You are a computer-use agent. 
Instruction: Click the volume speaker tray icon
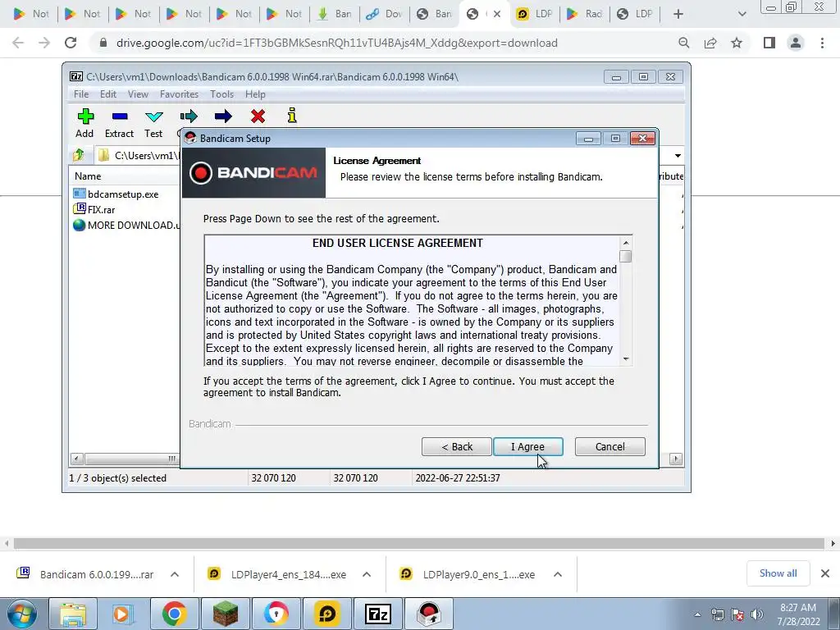click(757, 614)
